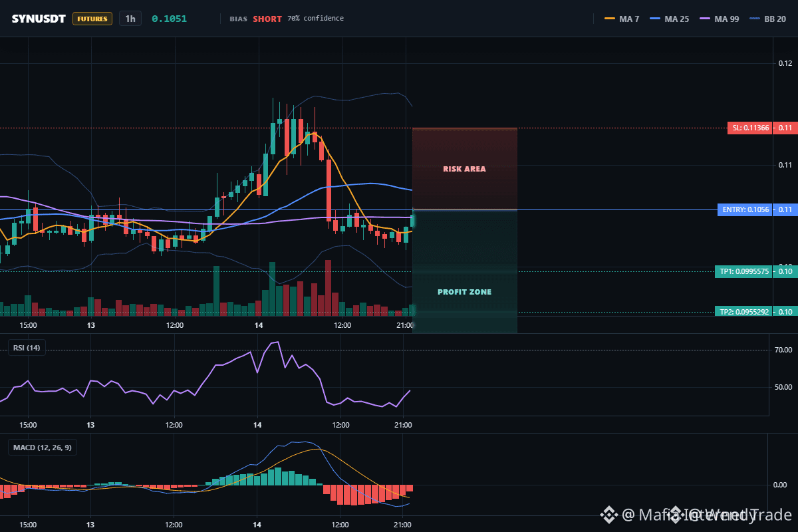Image resolution: width=798 pixels, height=532 pixels.
Task: Click the RISK AREA zone label
Action: coord(465,169)
